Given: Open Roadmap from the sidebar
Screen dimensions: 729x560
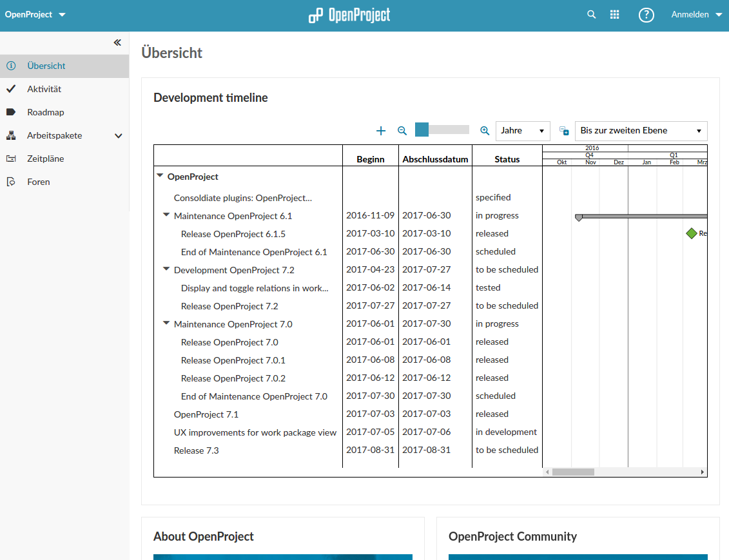Looking at the screenshot, I should coord(46,113).
